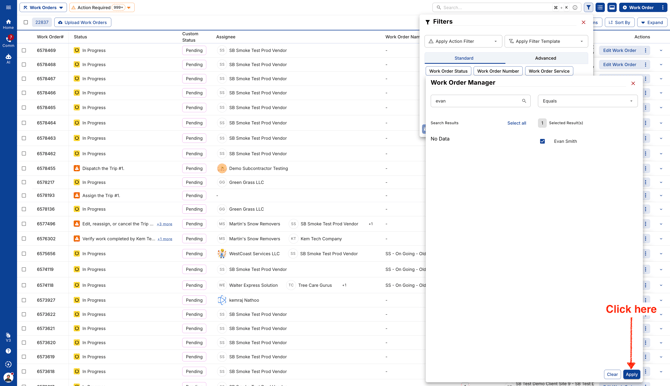The height and width of the screenshot is (386, 670).
Task: Click the clear circle icon in search bar
Action: click(575, 7)
